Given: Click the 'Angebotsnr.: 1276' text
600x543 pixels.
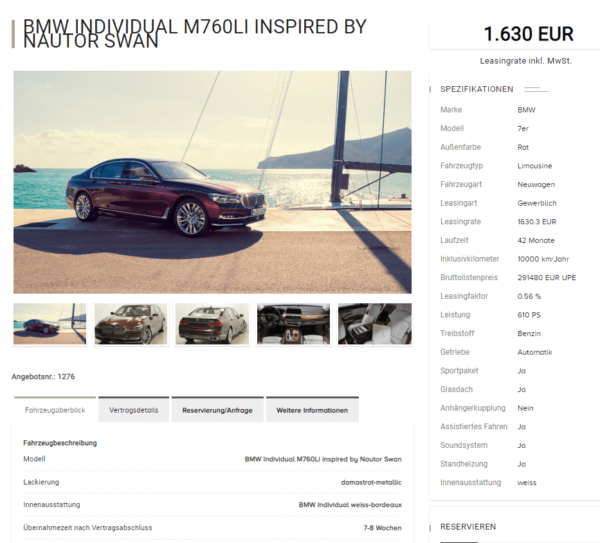Looking at the screenshot, I should coord(43,377).
